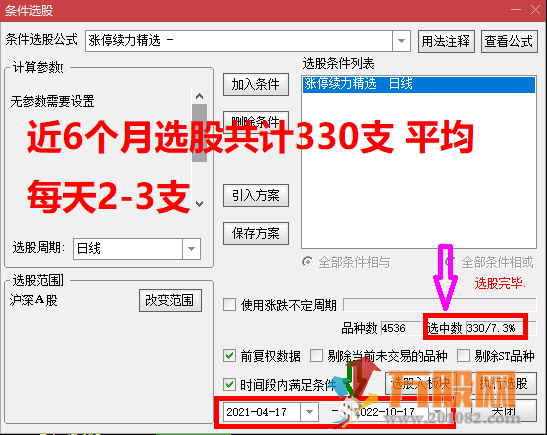547x435 pixels.
Task: Open the 用法注释 usage notes
Action: click(446, 41)
